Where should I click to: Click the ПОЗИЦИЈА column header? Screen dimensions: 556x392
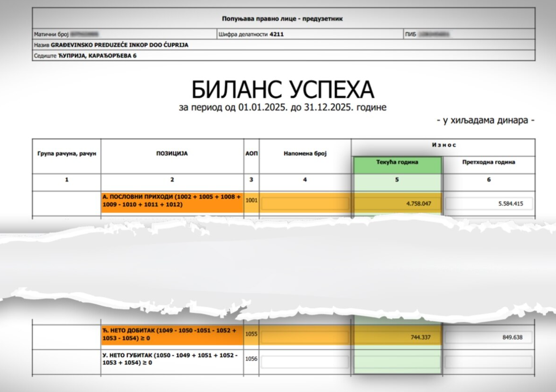tap(172, 154)
